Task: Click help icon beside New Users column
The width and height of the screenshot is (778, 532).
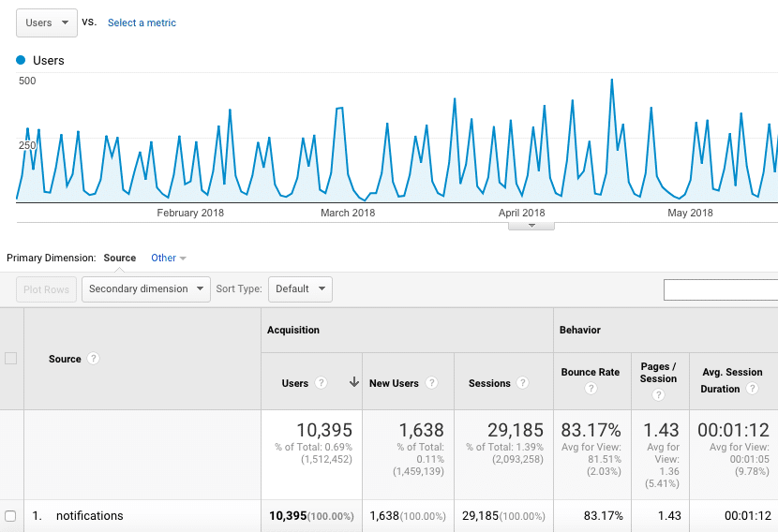Action: 432,383
